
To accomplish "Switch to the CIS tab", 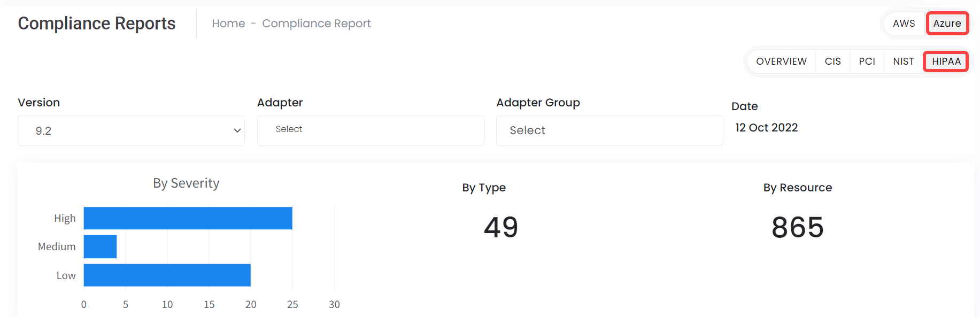I will pos(832,61).
